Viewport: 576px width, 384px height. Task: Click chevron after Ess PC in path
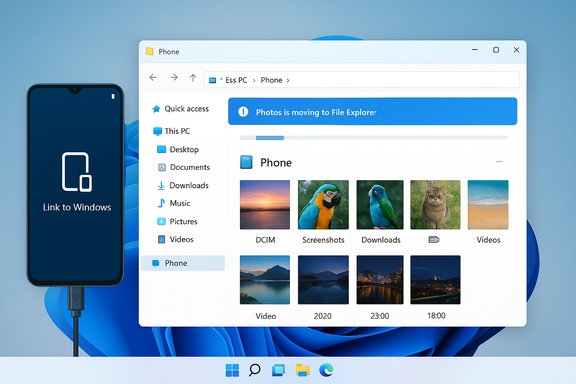[254, 80]
